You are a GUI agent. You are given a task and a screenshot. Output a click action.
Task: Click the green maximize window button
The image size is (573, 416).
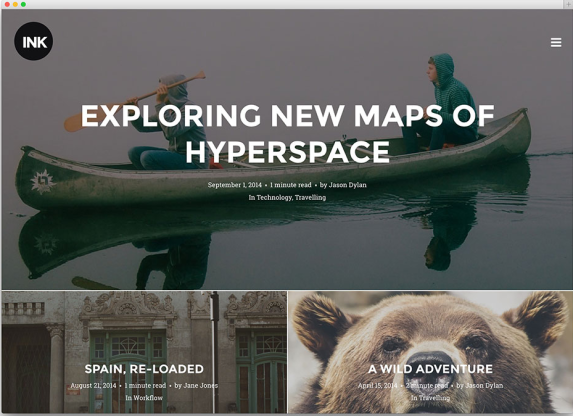click(x=23, y=4)
